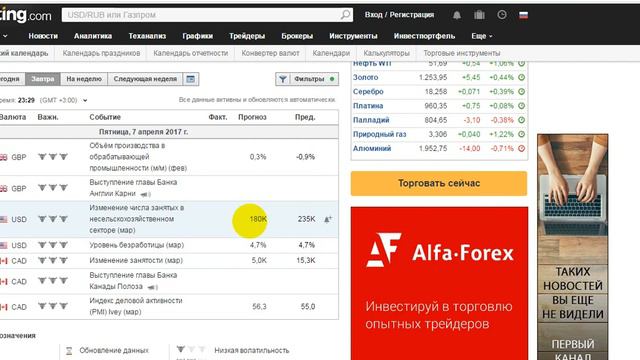The width and height of the screenshot is (640, 360).
Task: Open Уровень безработицы (мар) event
Action: tap(137, 245)
